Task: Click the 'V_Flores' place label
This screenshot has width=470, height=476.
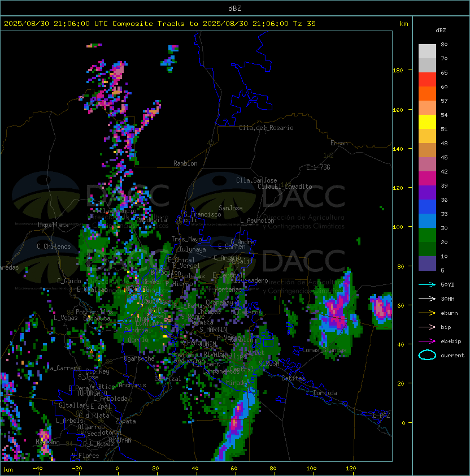Action: click(85, 456)
